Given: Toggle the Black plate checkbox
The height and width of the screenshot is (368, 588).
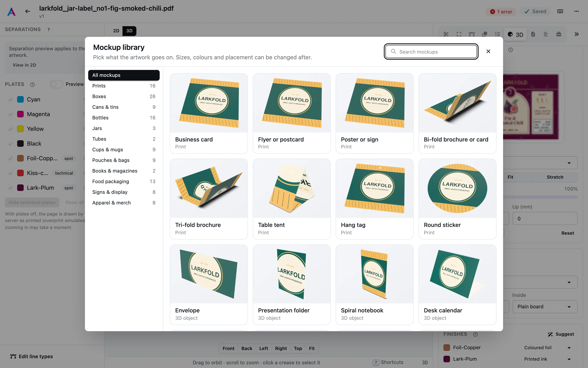Looking at the screenshot, I should coord(10,144).
